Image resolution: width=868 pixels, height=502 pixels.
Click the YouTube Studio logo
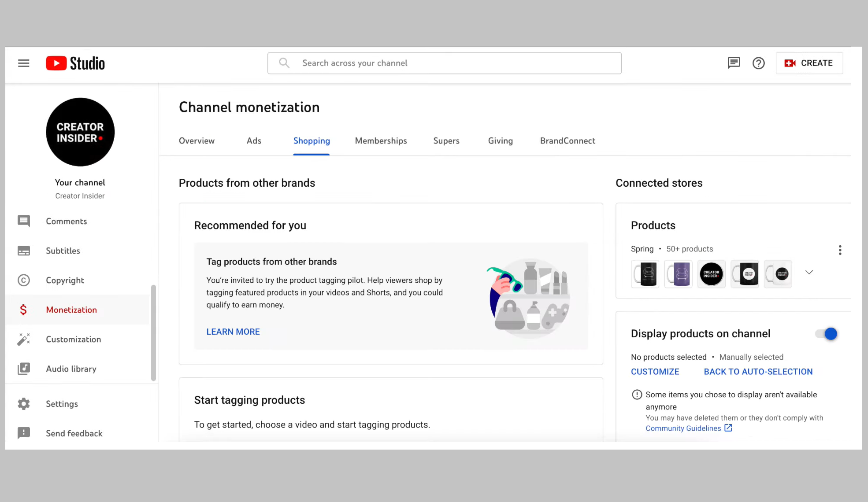point(75,63)
